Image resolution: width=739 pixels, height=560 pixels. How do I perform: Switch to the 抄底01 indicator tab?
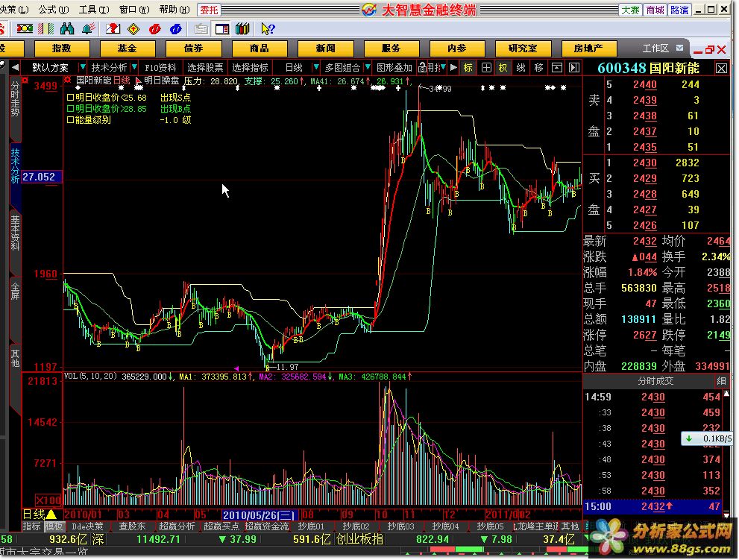311,526
